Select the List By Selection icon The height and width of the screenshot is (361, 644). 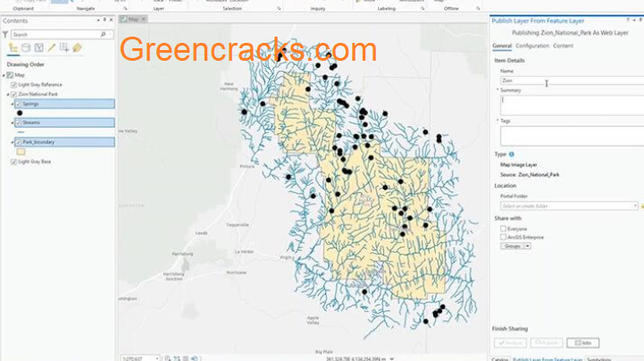pyautogui.click(x=39, y=47)
